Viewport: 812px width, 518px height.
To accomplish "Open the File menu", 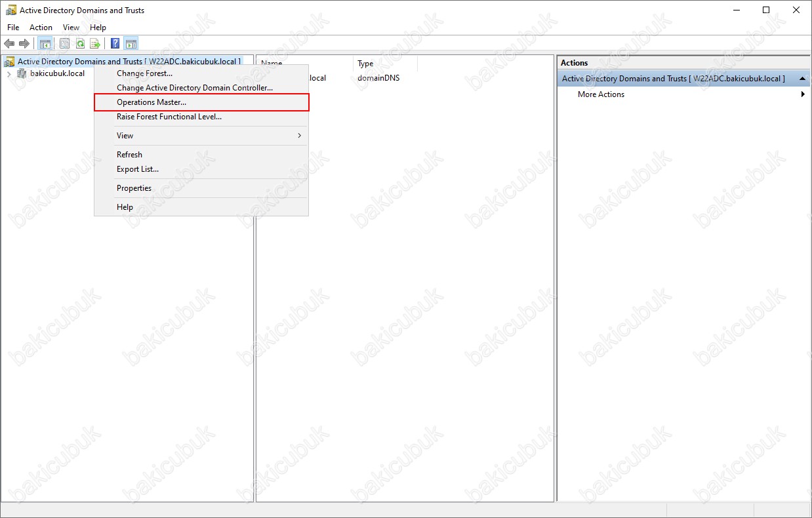I will click(x=13, y=28).
